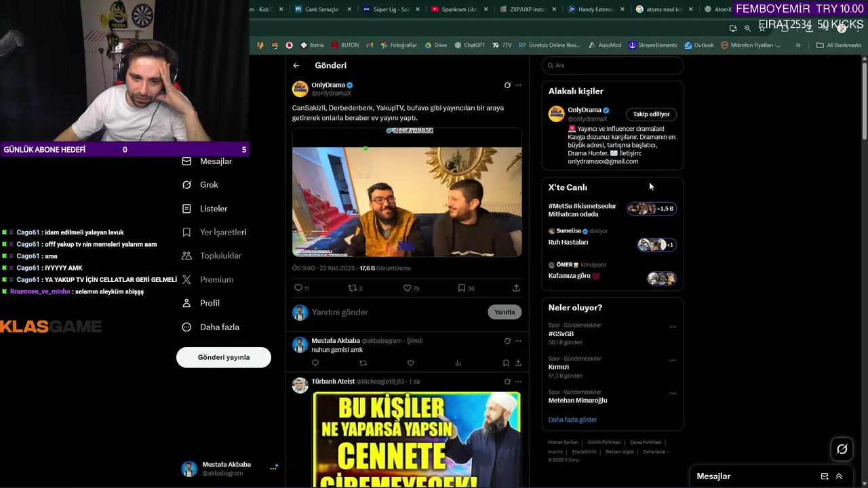Image resolution: width=868 pixels, height=488 pixels.
Task: Open options for #GSvGB trend
Action: coord(673,327)
